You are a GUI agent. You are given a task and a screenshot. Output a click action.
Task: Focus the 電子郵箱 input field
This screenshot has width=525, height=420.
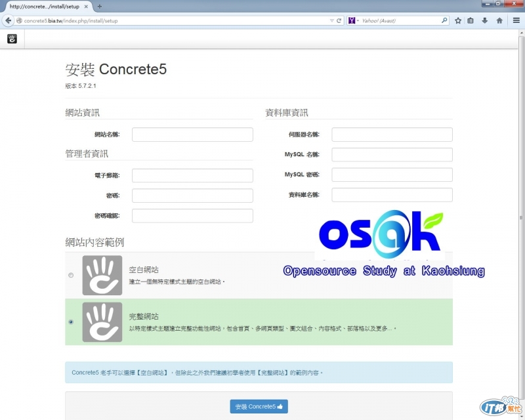pos(192,175)
